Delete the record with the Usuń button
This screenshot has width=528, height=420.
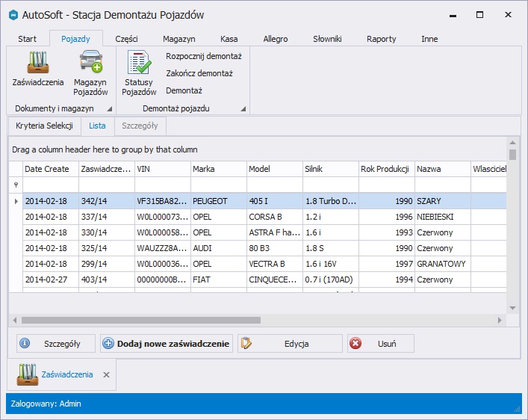(380, 344)
